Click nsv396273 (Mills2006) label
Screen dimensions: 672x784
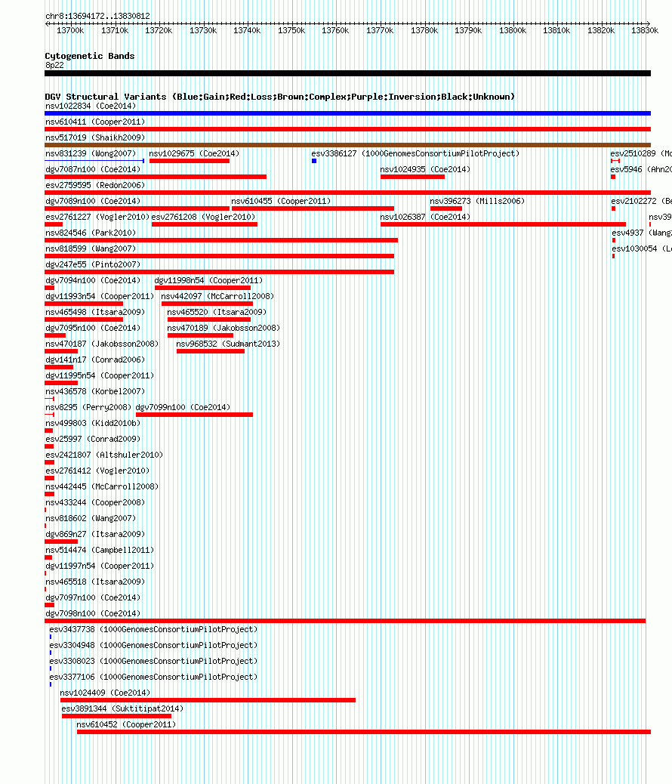477,201
